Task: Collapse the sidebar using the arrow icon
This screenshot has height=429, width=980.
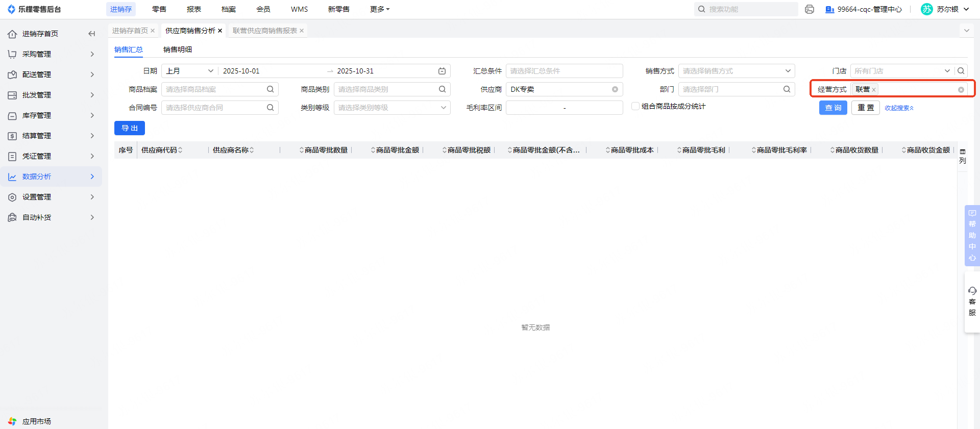Action: [92, 34]
